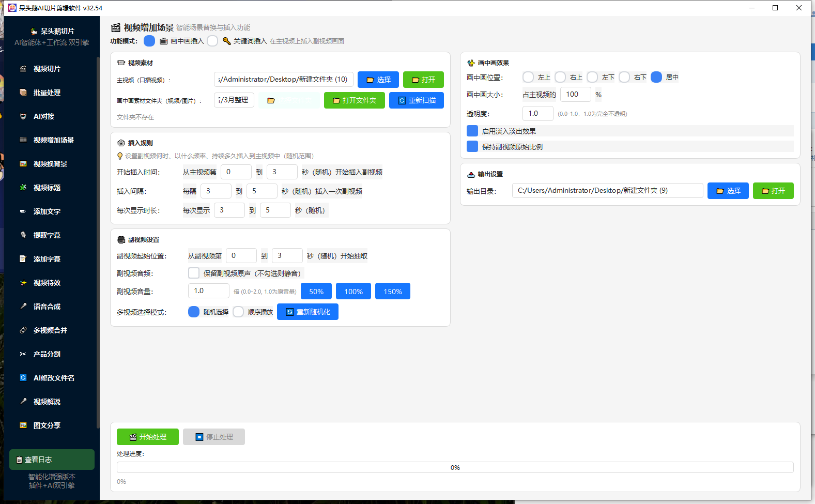Screen dimensions: 815x504
Task: Click the 画中画插入 clapperboard icon
Action: click(163, 41)
